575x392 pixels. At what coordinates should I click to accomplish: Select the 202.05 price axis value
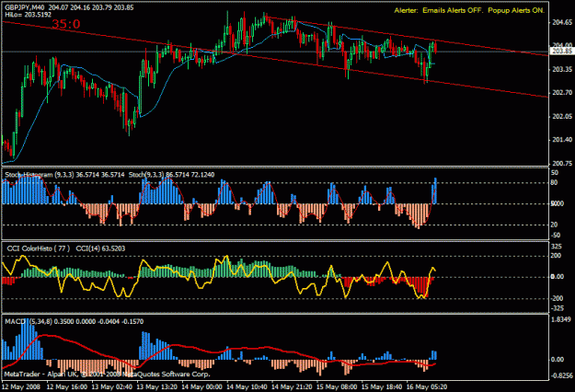click(562, 116)
